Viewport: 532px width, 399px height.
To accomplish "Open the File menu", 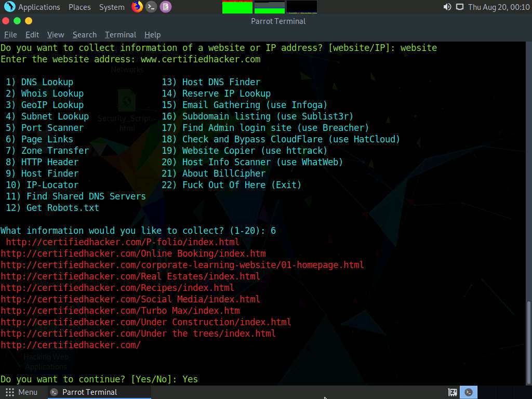I will [10, 35].
